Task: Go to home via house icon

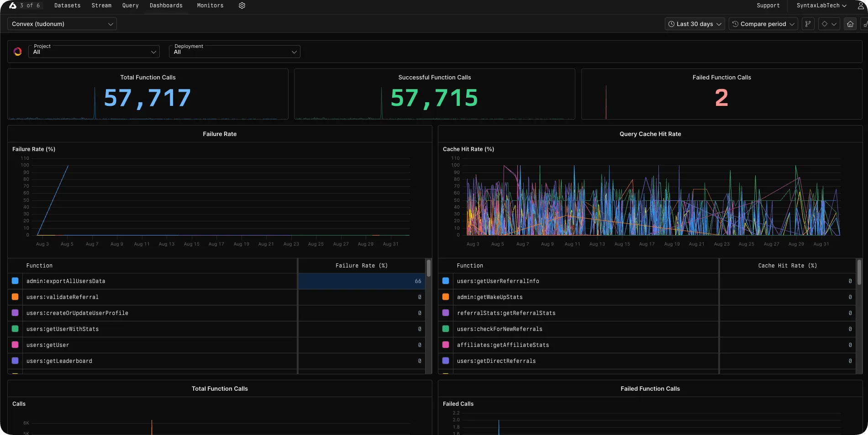Action: tap(850, 24)
